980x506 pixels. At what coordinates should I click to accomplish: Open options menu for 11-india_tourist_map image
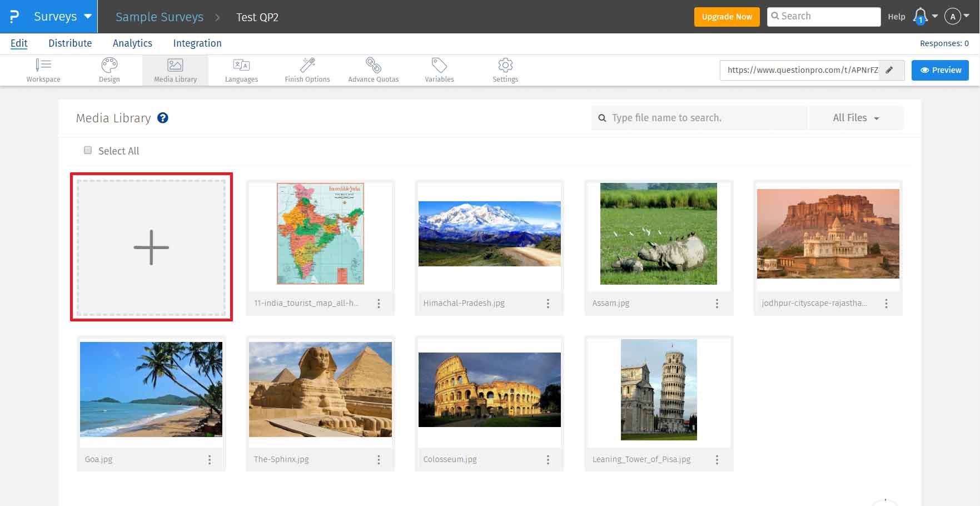[x=379, y=304]
